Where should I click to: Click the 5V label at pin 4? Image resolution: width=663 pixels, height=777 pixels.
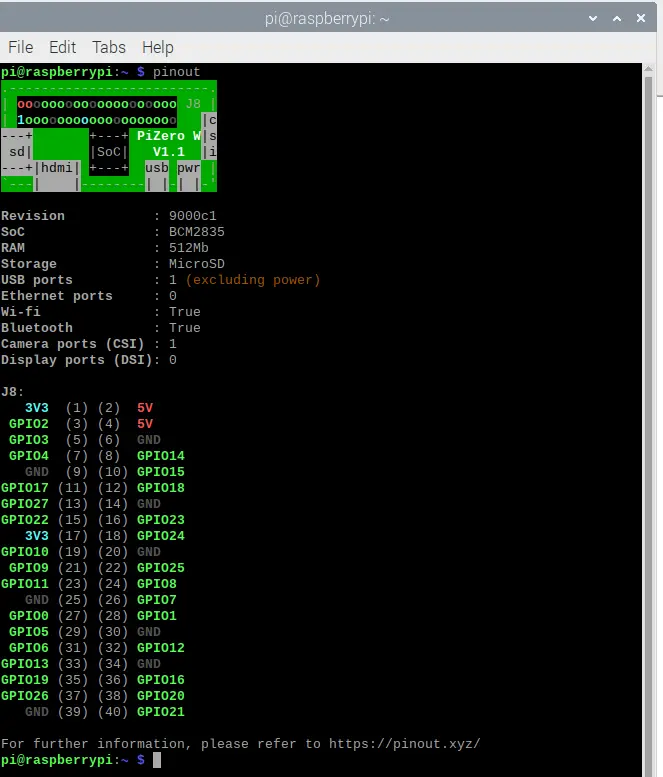coord(145,424)
